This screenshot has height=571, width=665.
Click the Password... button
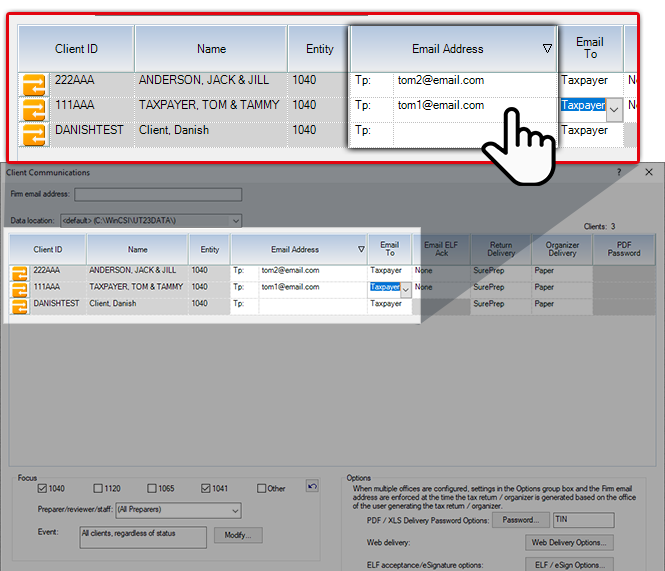520,520
